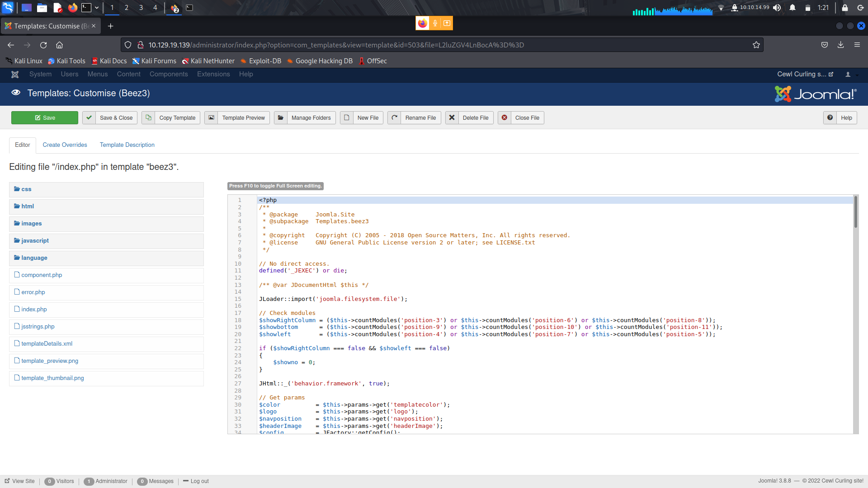Click the green Save button
Image resolution: width=868 pixels, height=488 pixels.
click(x=45, y=118)
